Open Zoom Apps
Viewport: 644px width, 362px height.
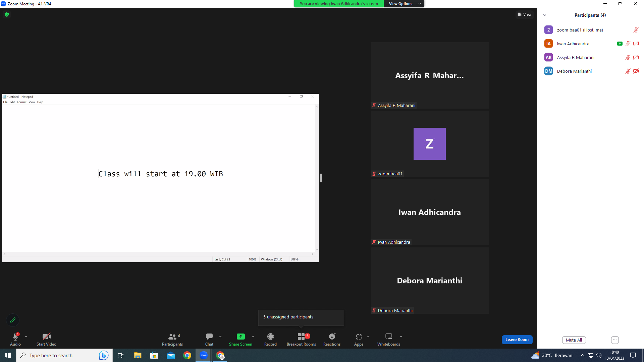pyautogui.click(x=359, y=339)
